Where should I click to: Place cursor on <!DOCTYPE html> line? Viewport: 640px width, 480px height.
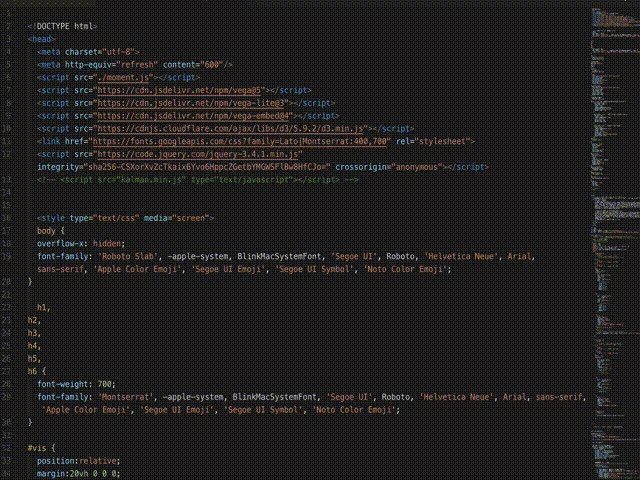point(62,26)
